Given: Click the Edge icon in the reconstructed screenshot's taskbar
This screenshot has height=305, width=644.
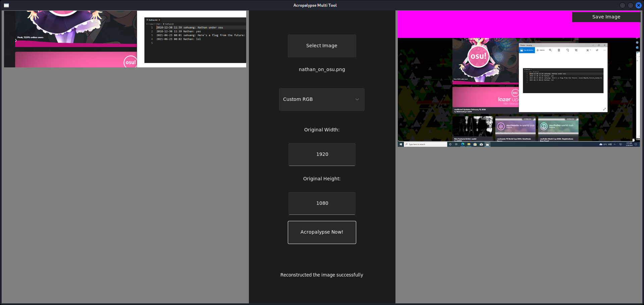Looking at the screenshot, I should 463,144.
